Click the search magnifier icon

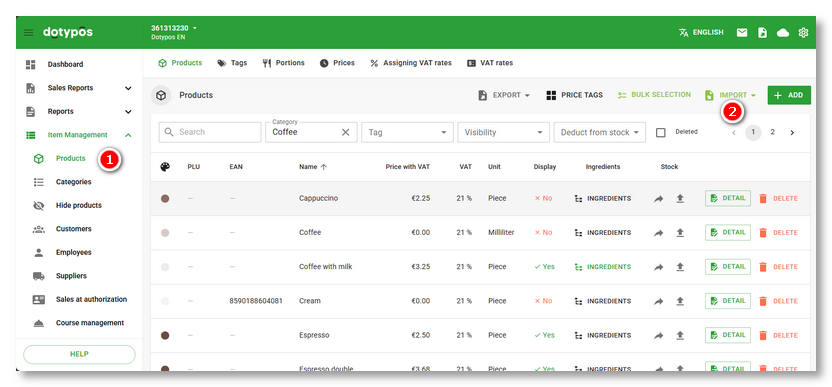[169, 132]
